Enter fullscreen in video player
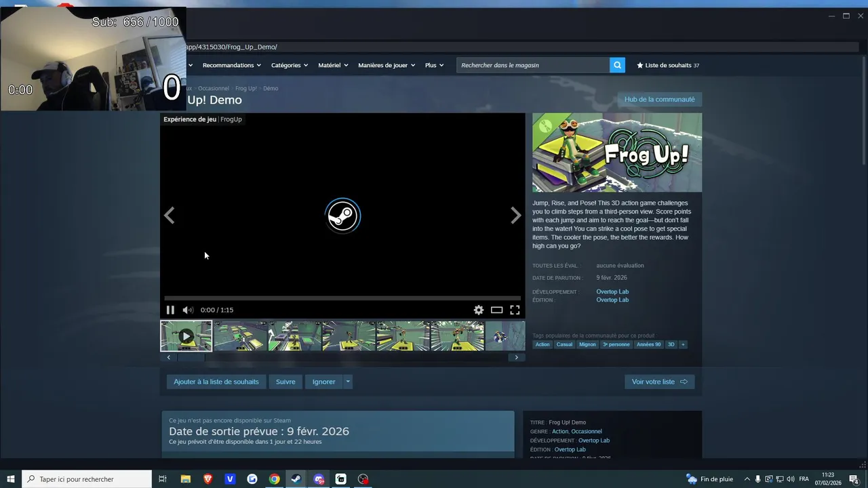The height and width of the screenshot is (488, 868). (515, 310)
